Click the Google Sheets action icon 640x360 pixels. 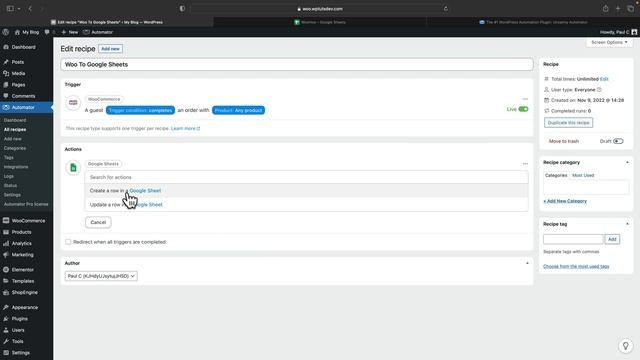tap(73, 167)
